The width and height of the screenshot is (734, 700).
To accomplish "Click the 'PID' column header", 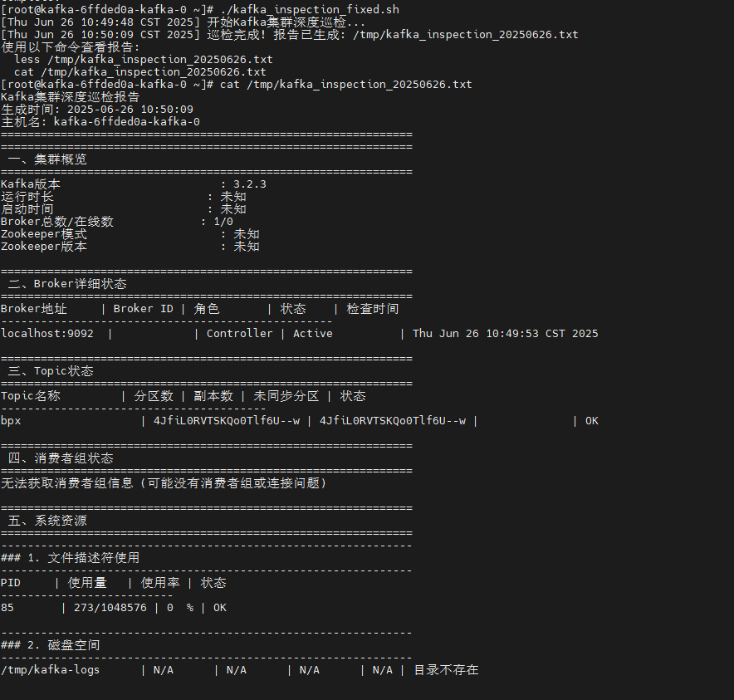I will [11, 582].
